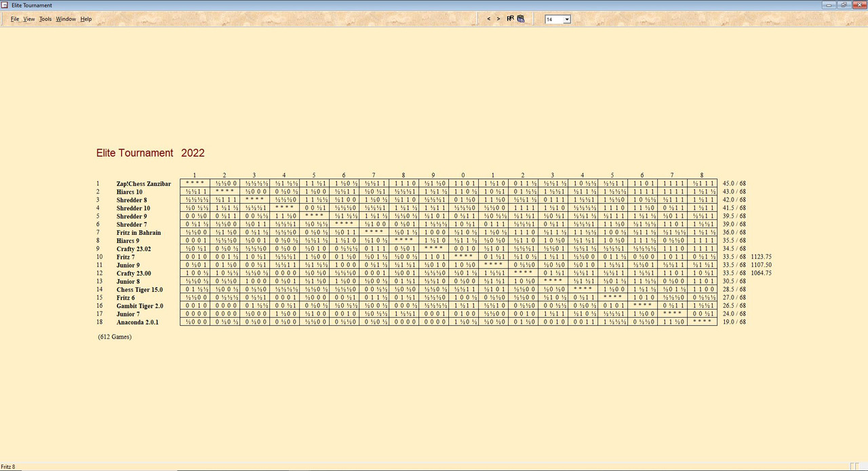
Task: Click the RR font-size toolbar icon
Action: click(x=510, y=19)
